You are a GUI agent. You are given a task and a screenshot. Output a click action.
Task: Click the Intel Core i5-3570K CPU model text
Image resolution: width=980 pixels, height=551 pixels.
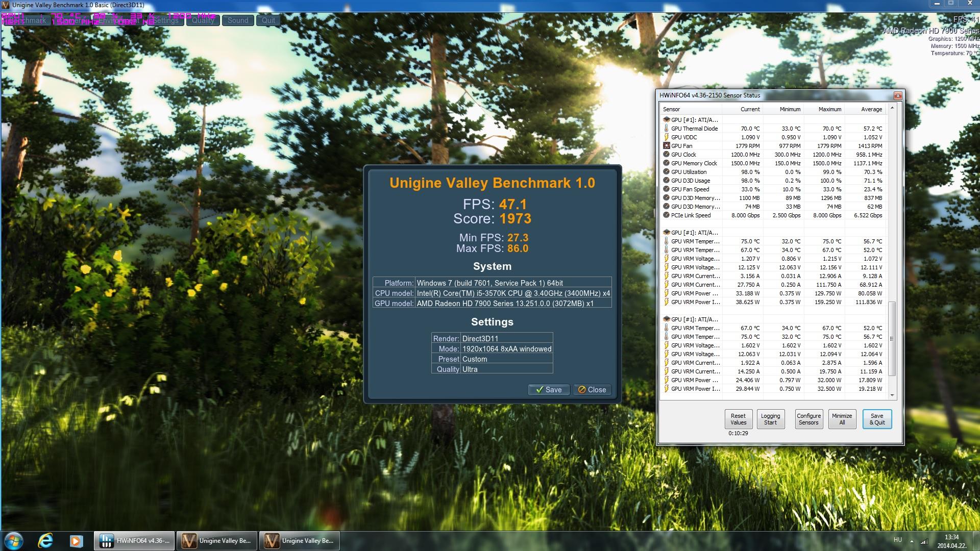(513, 293)
